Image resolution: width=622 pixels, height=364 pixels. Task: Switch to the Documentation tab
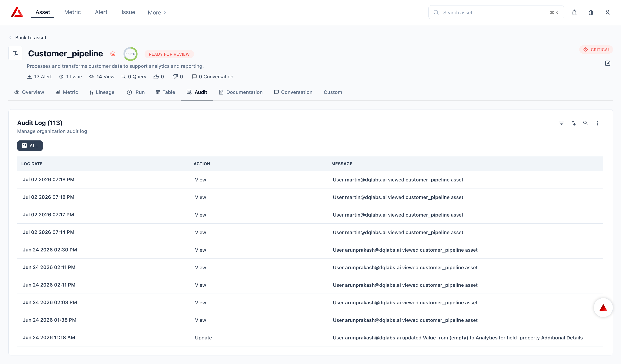(241, 92)
